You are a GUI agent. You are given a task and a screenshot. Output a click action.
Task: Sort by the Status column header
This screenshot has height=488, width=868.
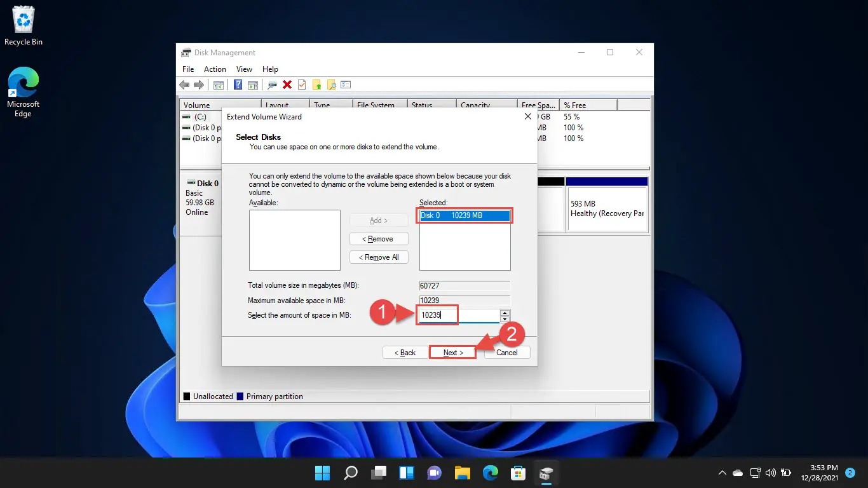click(432, 105)
